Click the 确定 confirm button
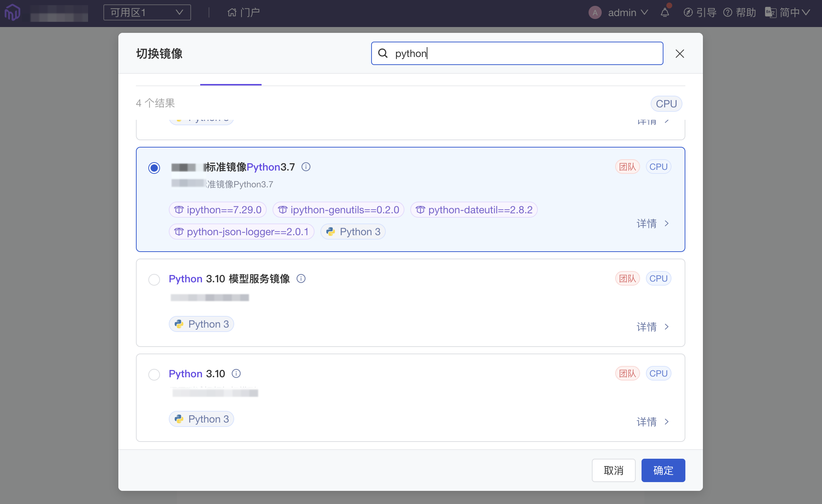Screen dimensions: 822x504 point(663,470)
